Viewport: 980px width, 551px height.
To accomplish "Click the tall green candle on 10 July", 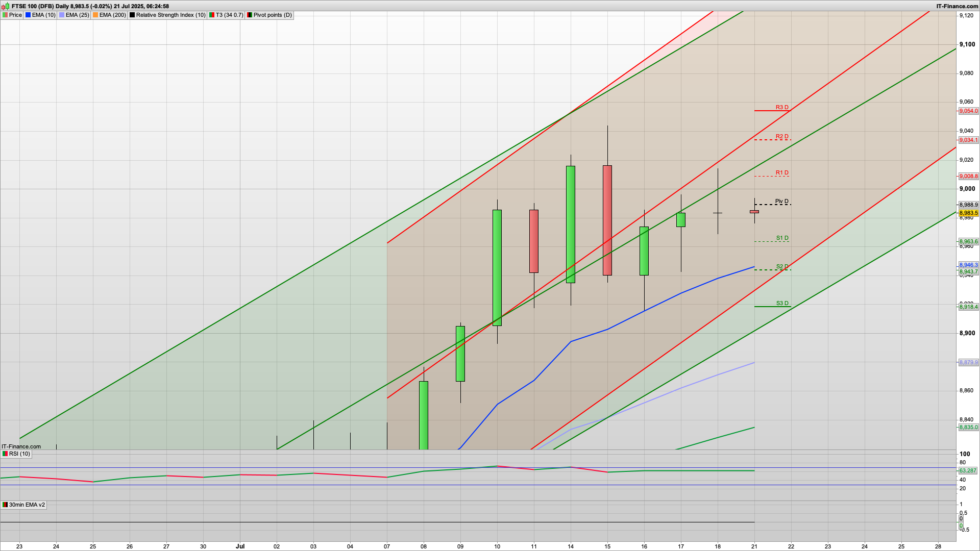I will click(497, 268).
